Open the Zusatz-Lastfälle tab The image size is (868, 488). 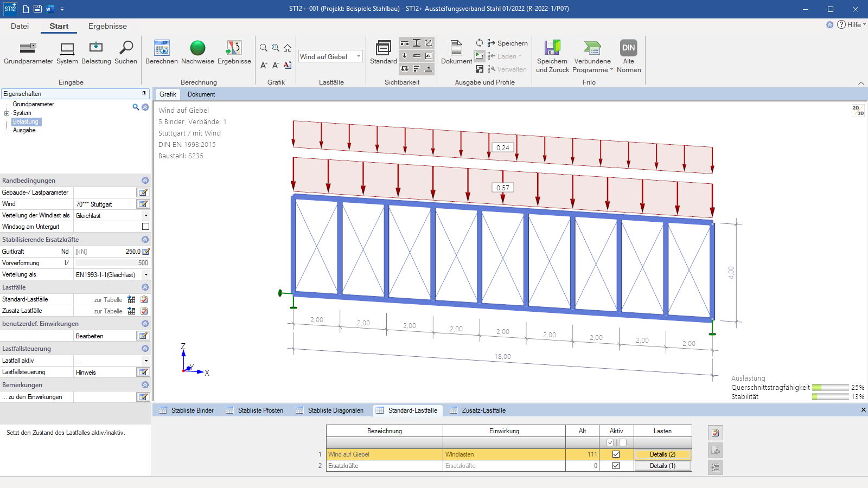tap(478, 410)
